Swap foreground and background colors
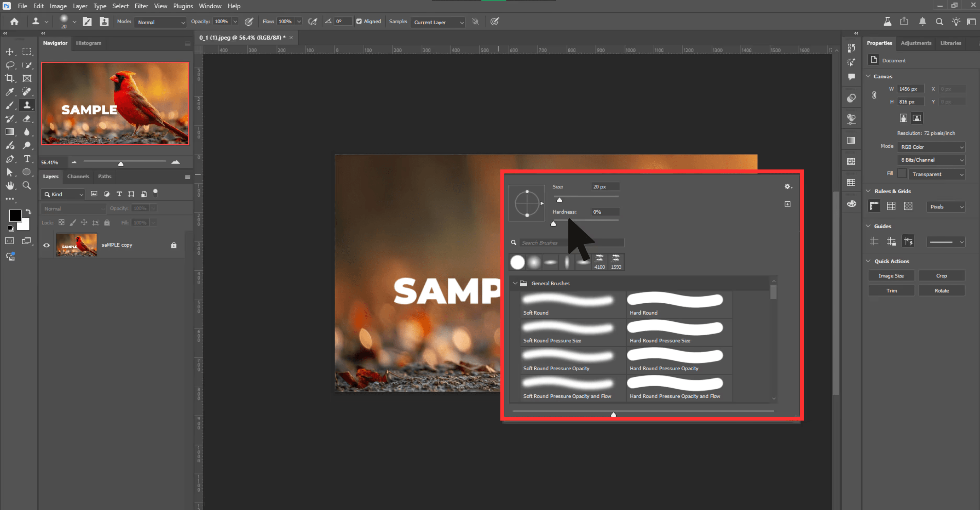This screenshot has height=510, width=980. coord(28,212)
